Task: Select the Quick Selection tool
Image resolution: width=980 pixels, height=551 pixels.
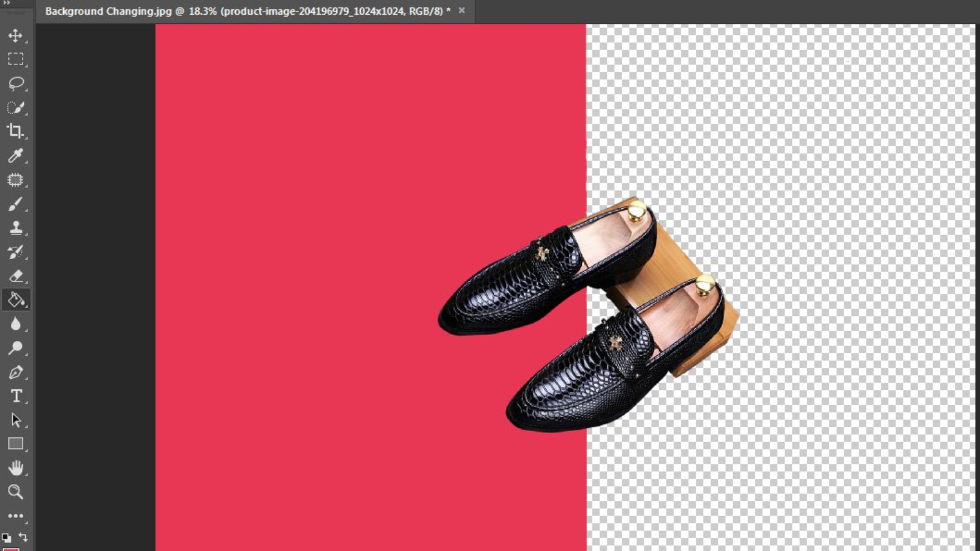Action: point(15,108)
